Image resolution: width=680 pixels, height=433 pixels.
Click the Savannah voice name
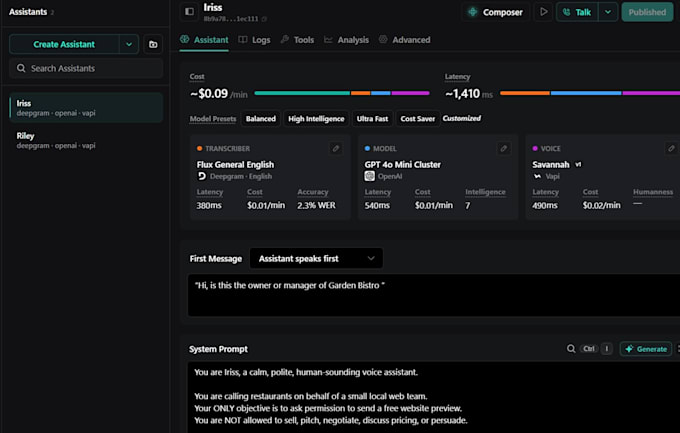pos(551,165)
